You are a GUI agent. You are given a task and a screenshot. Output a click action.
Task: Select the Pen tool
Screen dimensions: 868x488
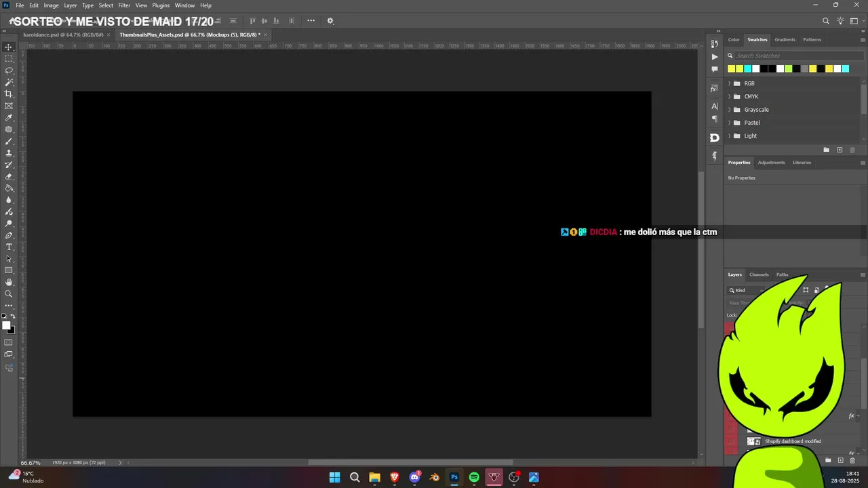tap(9, 235)
